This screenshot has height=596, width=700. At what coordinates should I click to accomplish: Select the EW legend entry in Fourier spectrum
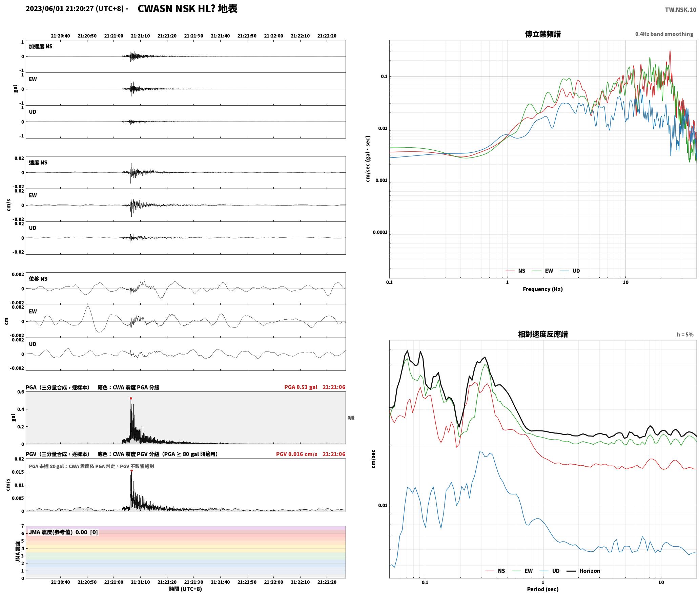(x=542, y=271)
